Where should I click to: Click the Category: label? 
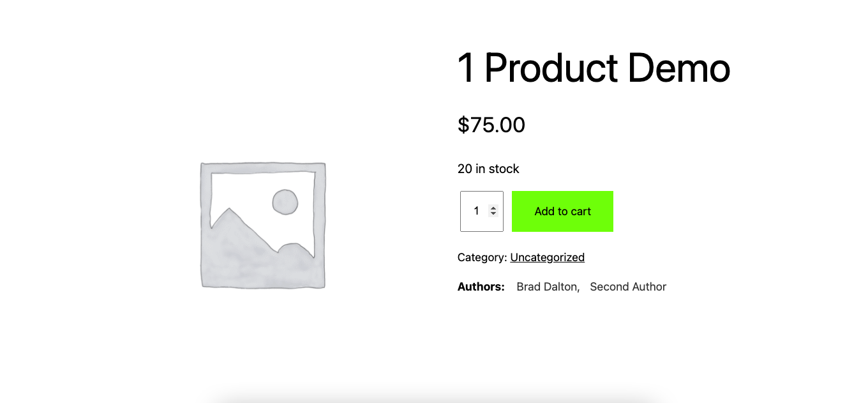[482, 257]
